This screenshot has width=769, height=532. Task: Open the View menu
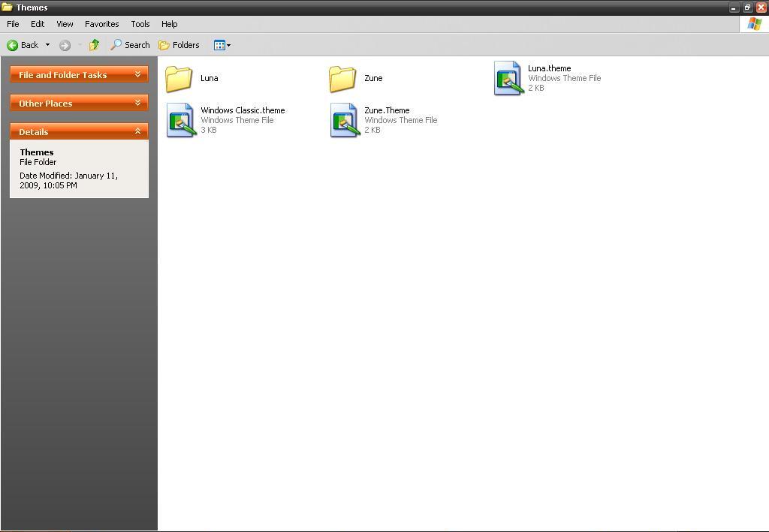click(65, 24)
